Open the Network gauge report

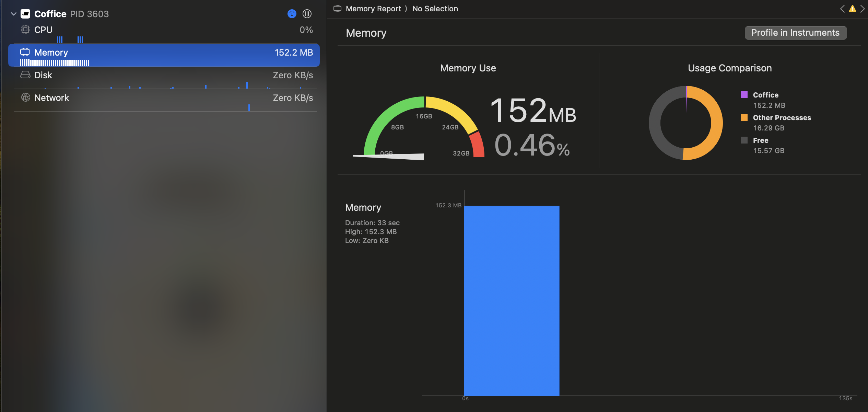tap(164, 100)
